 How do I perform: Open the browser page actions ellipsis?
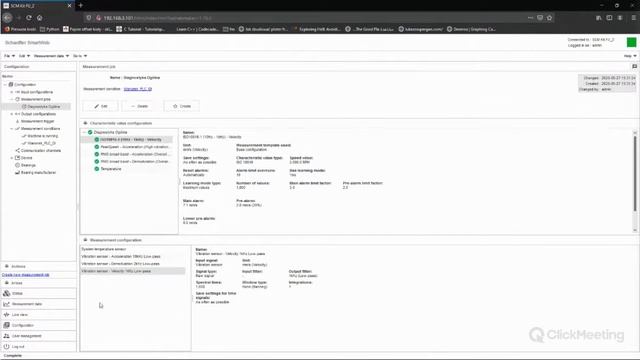click(530, 18)
